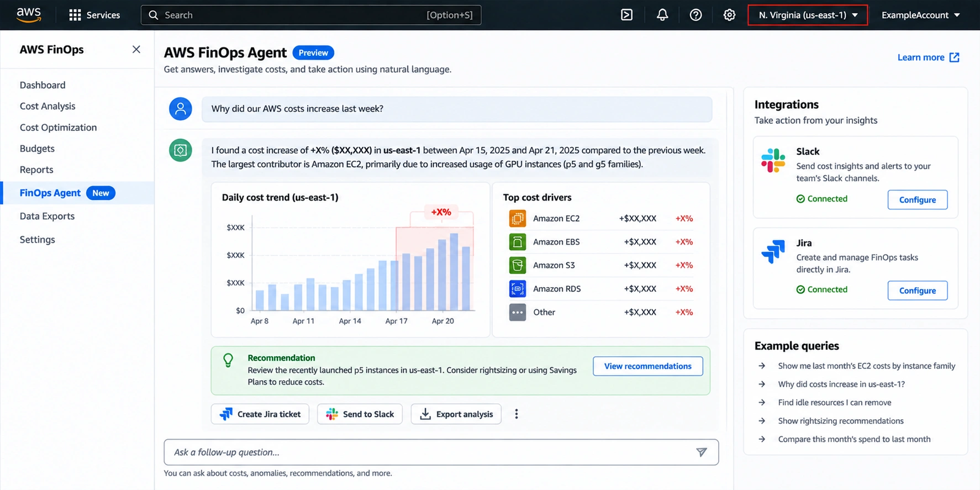Click the Learn more external link icon
Image resolution: width=980 pixels, height=490 pixels.
[954, 57]
